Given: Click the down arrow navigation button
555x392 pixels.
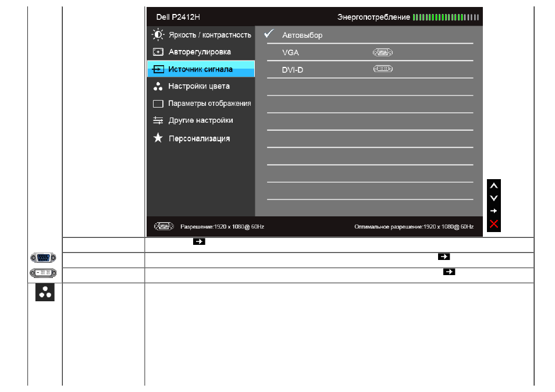Looking at the screenshot, I should tap(494, 198).
